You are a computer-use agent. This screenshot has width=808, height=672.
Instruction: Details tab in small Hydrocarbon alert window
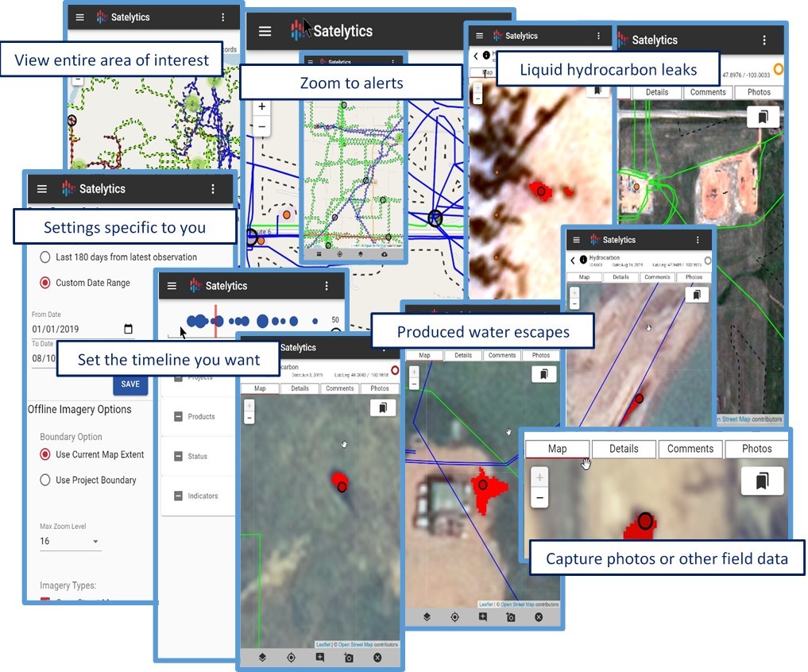[621, 276]
